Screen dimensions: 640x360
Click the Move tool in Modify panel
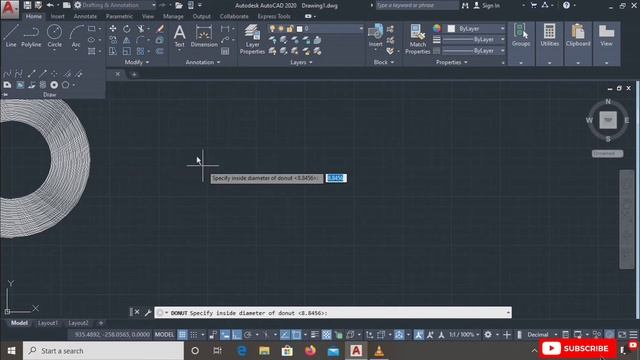click(x=113, y=29)
